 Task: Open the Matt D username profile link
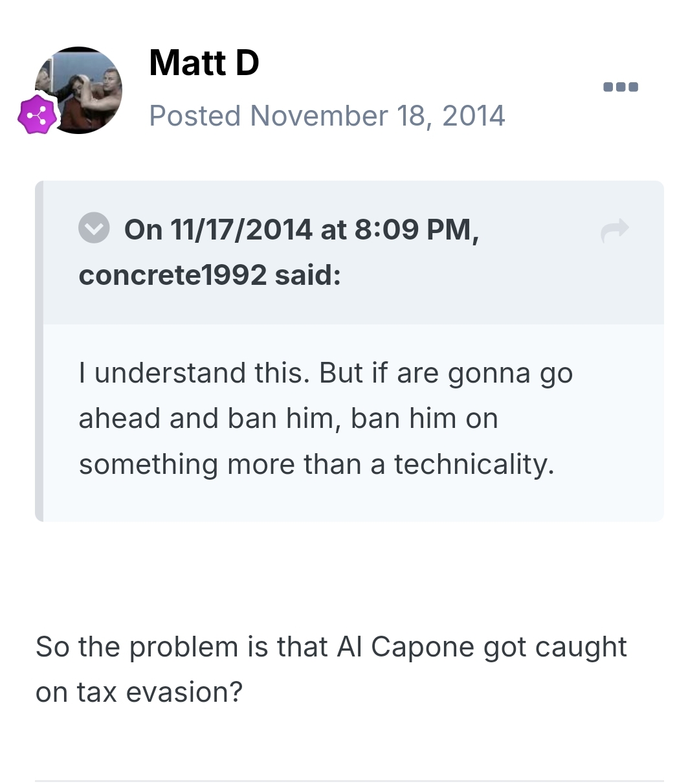pos(204,63)
